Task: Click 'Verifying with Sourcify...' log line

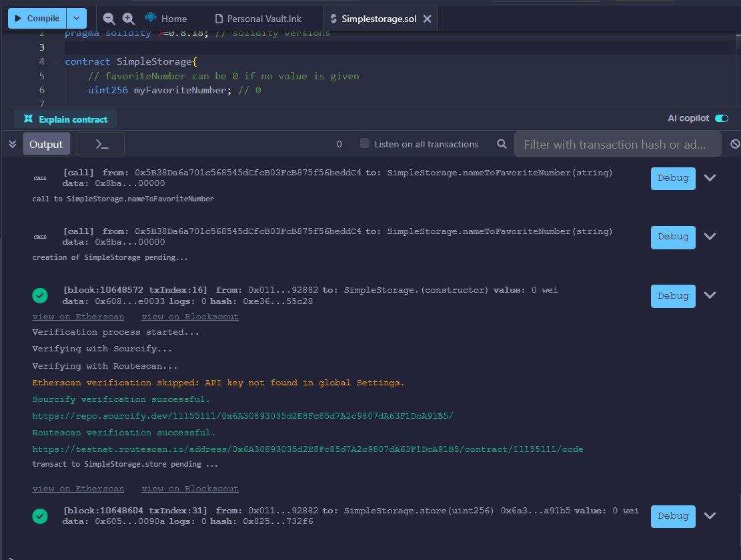Action: [102, 349]
